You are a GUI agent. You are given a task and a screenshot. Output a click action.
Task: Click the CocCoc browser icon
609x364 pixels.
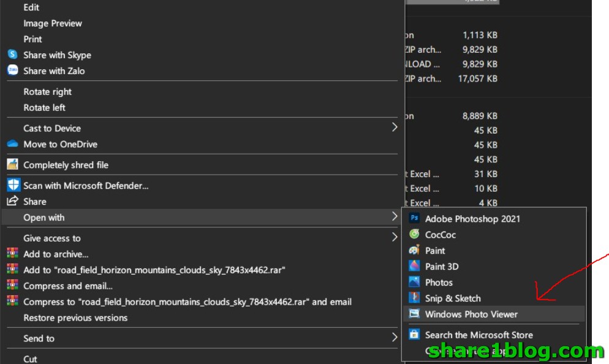tap(414, 234)
